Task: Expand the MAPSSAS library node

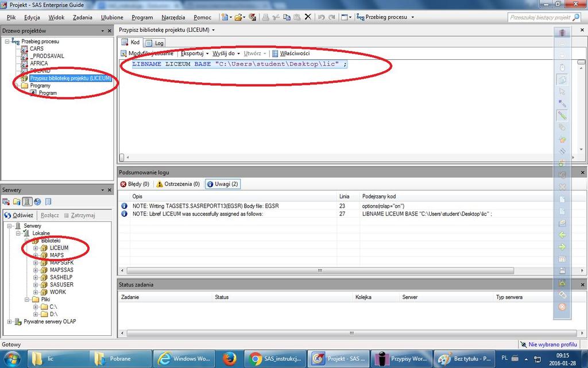Action: 35,270
